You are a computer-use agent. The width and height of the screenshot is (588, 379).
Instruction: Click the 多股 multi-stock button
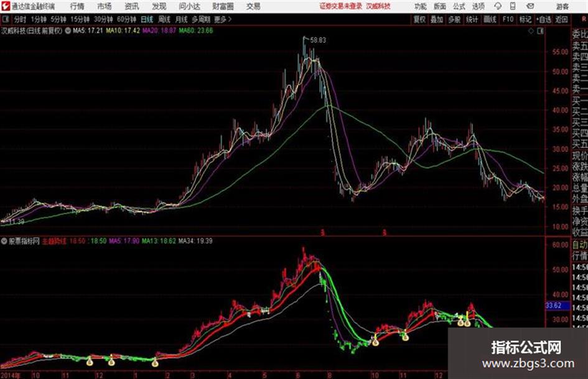coord(454,19)
